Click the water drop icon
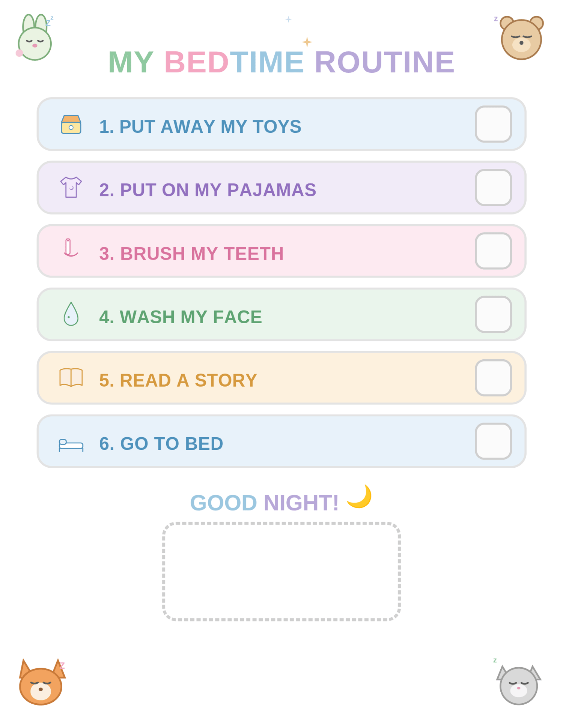Viewport: 563px width, 728px height. click(71, 314)
